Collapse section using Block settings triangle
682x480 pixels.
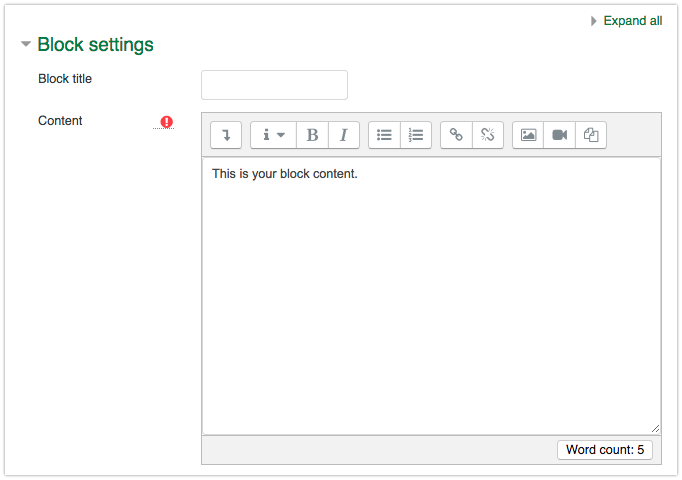[26, 45]
